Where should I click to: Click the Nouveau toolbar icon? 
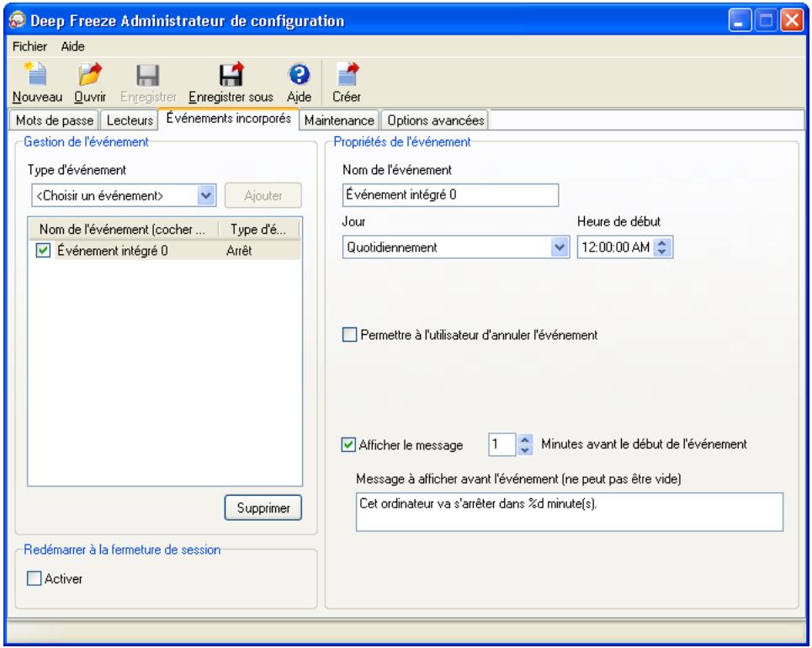[35, 74]
